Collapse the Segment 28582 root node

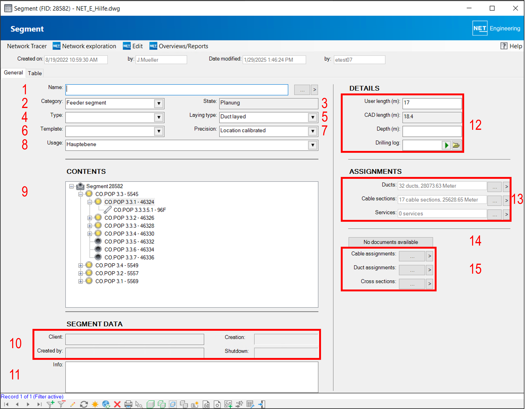point(71,186)
